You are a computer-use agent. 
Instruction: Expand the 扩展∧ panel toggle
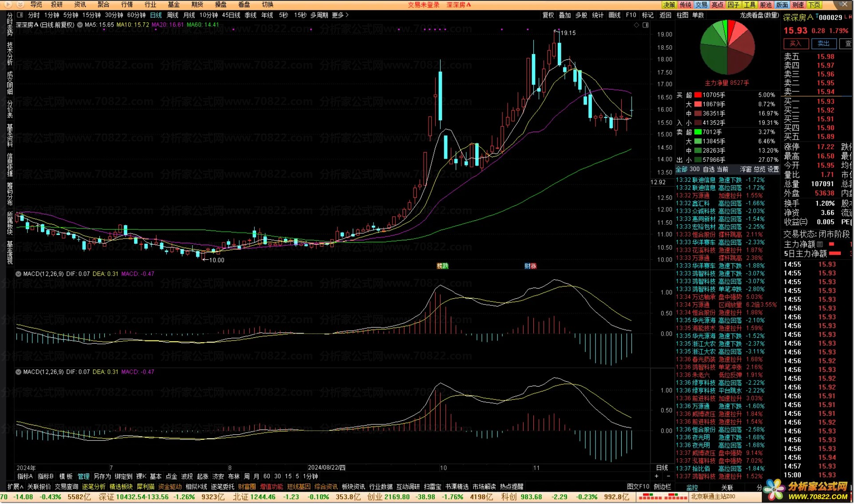[x=16, y=488]
